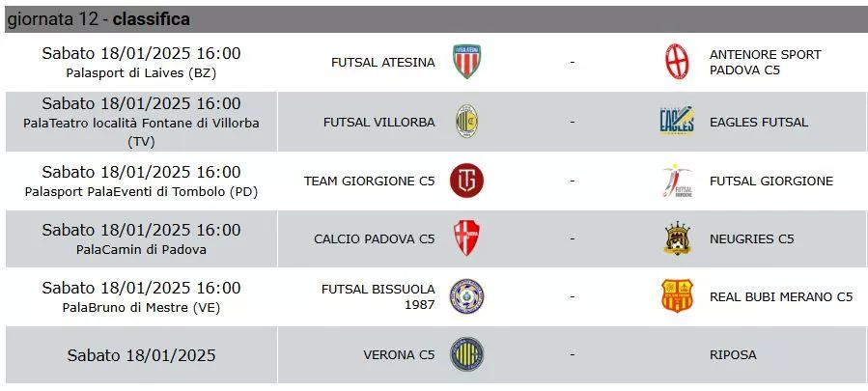This screenshot has height=391, width=868.
Task: Click the Palasport di Laives (BZ) venue
Action: pos(141,73)
